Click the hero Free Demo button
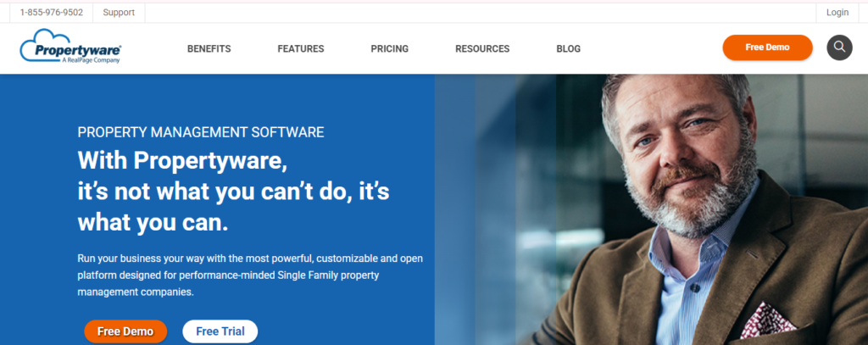Viewport: 868px width, 345px height. click(125, 331)
